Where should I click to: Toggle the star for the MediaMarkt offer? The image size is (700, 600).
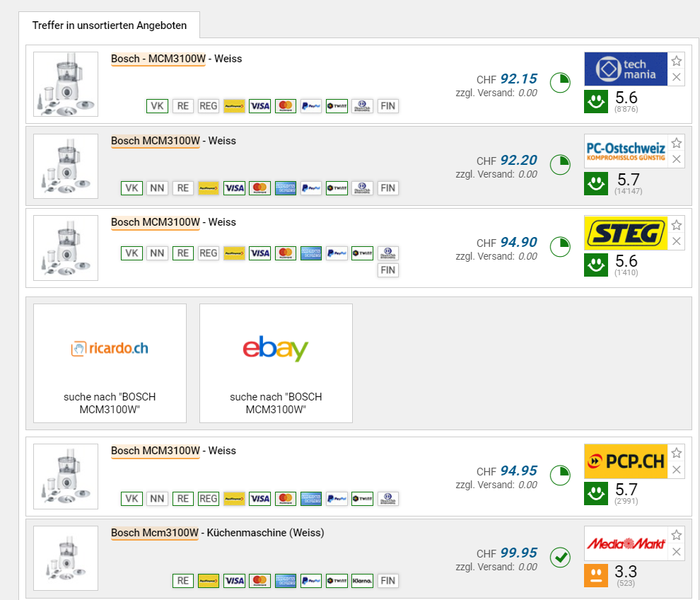677,535
